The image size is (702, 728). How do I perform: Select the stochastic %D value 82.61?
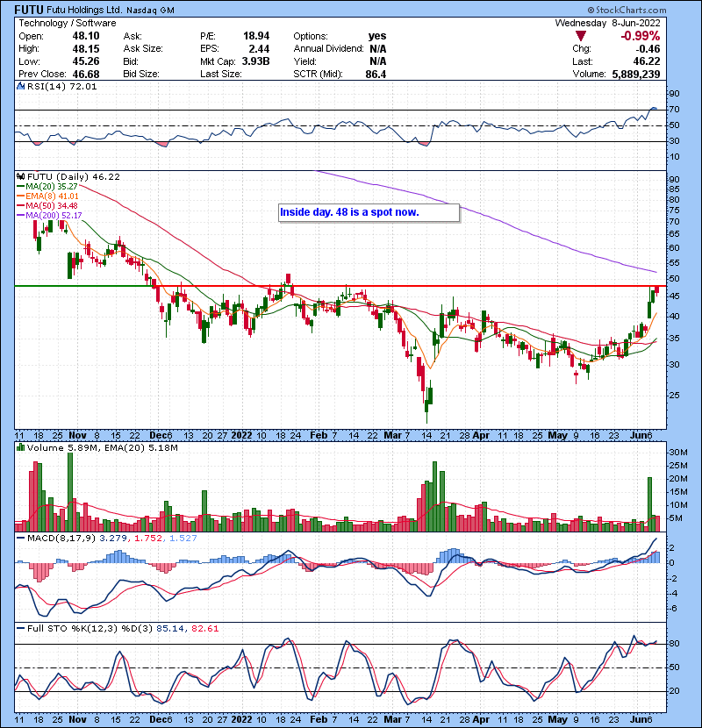click(204, 629)
